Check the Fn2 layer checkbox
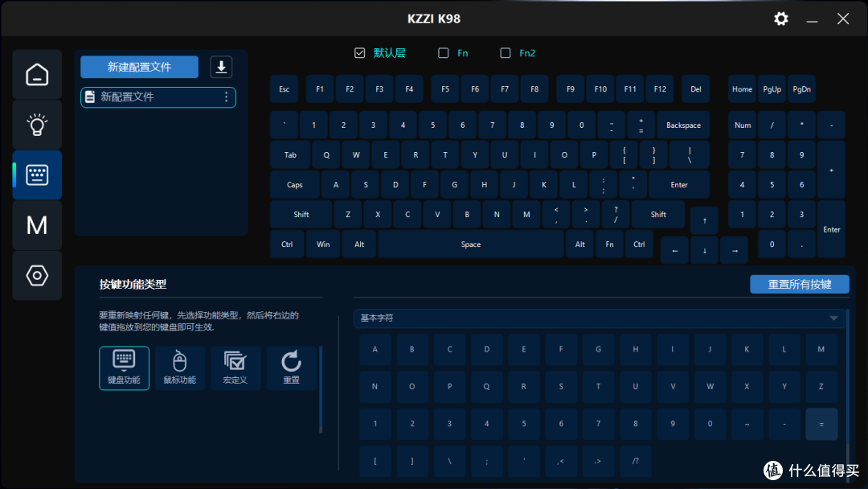The image size is (868, 489). coord(506,53)
